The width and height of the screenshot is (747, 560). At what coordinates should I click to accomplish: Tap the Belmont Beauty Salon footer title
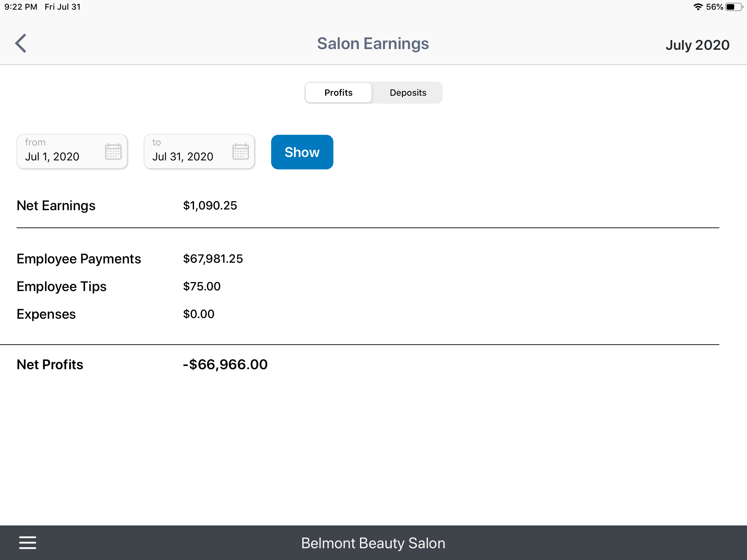tap(373, 543)
